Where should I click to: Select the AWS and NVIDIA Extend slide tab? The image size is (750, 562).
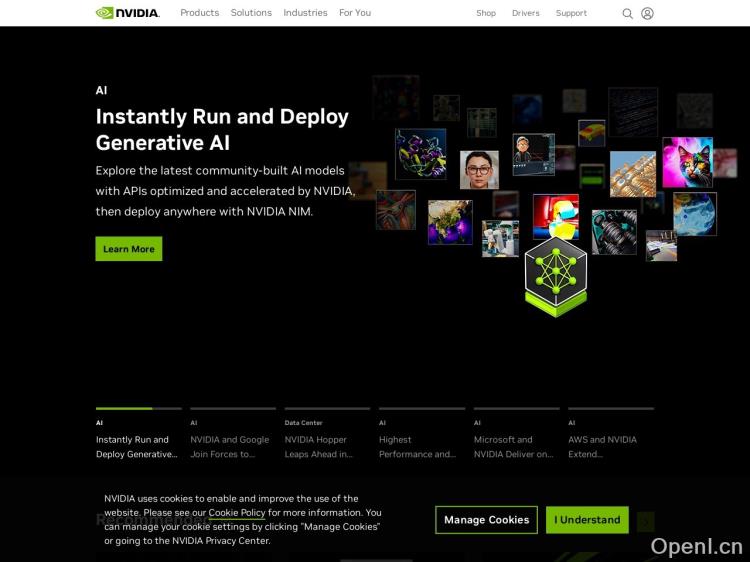point(611,434)
